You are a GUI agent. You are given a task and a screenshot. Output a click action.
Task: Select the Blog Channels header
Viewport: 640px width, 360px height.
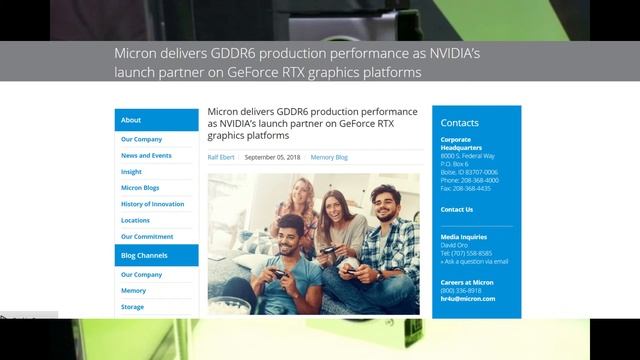156,256
